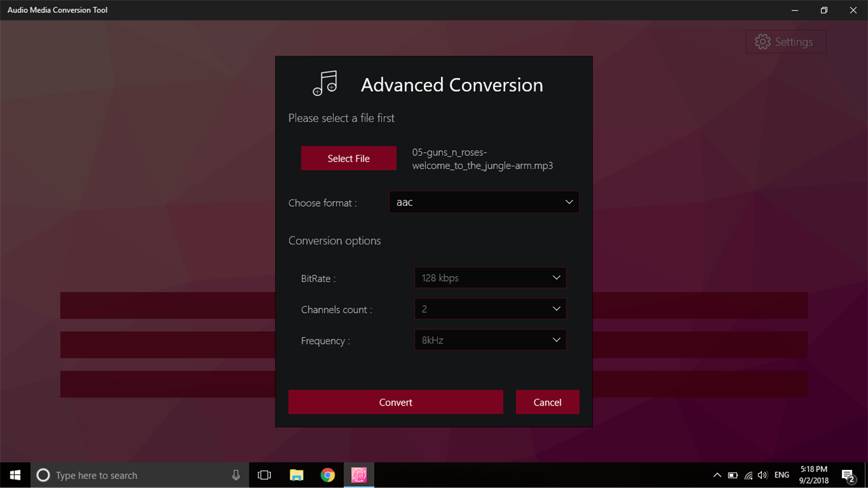Click the Convert button
868x488 pixels.
pos(395,402)
